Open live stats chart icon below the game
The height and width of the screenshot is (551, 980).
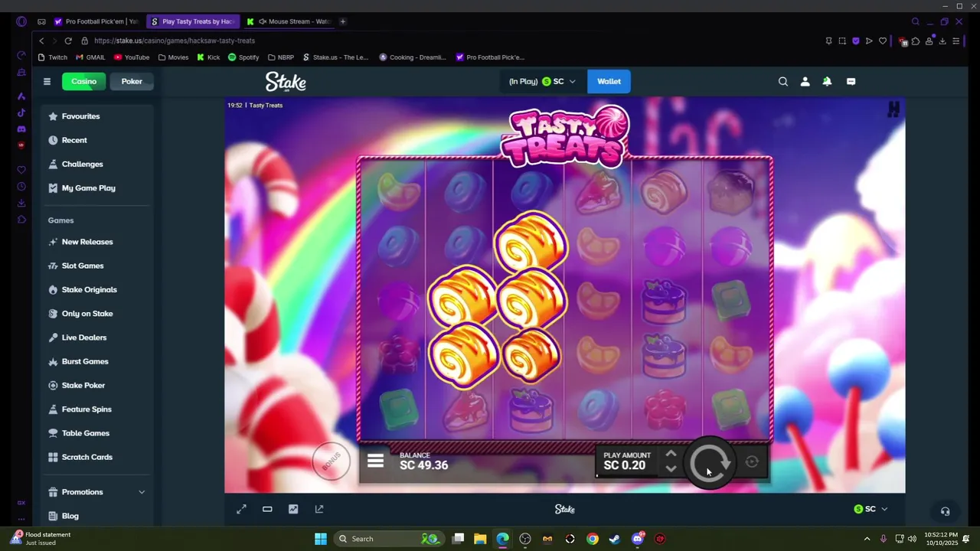coord(293,509)
